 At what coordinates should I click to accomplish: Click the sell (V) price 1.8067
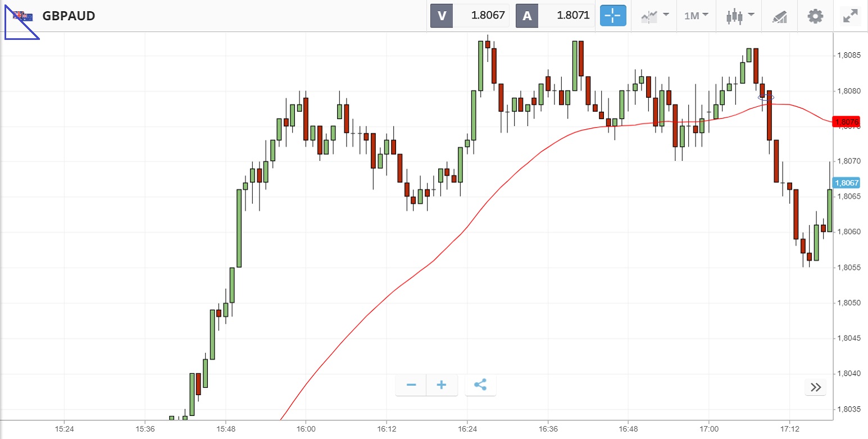[x=481, y=16]
